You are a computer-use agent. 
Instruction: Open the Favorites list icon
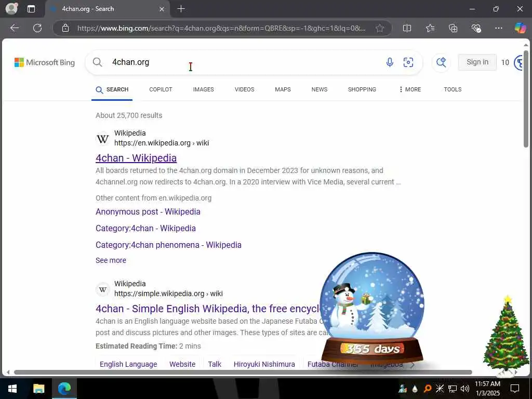[x=430, y=28]
